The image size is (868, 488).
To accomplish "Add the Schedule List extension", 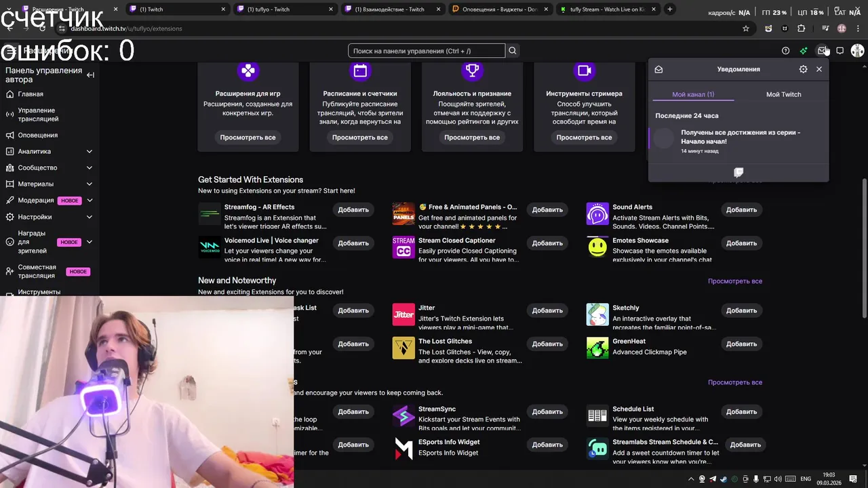I will [x=741, y=411].
